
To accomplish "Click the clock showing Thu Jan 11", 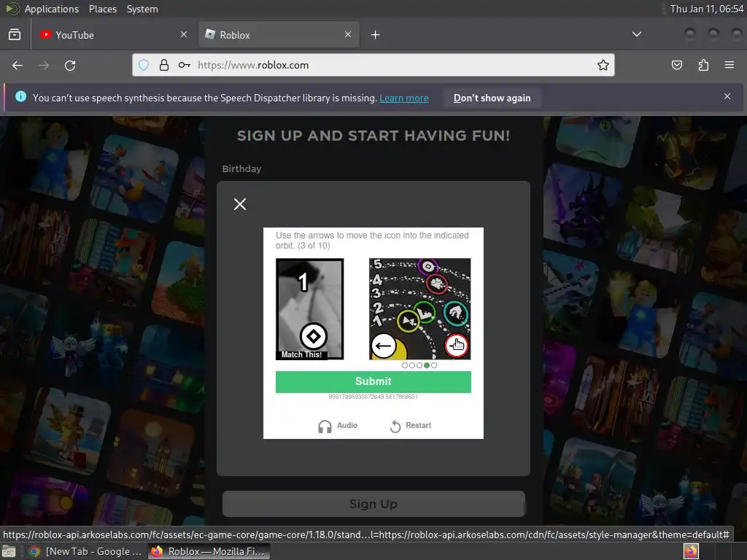I will tap(707, 9).
